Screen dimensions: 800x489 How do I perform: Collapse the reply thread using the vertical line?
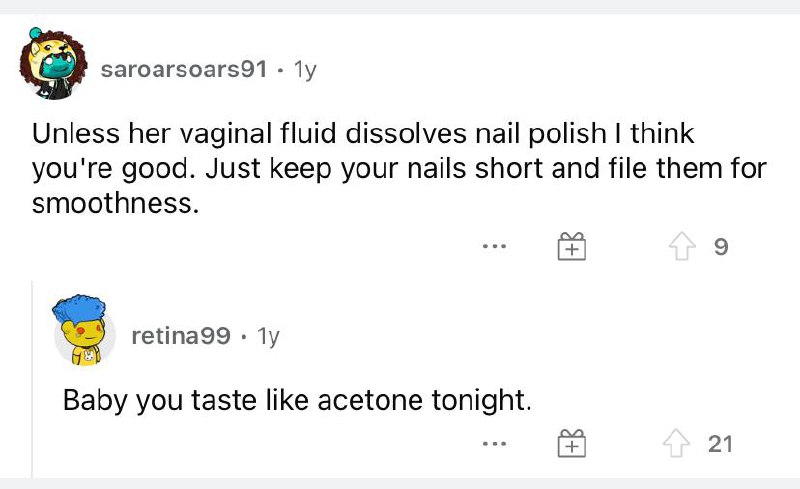[33, 380]
